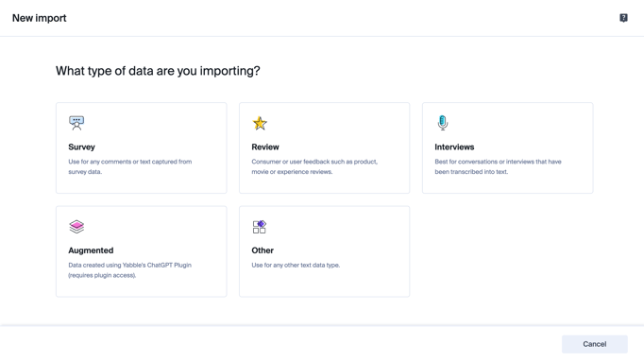The width and height of the screenshot is (644, 362).
Task: Select the Review heading
Action: (265, 147)
